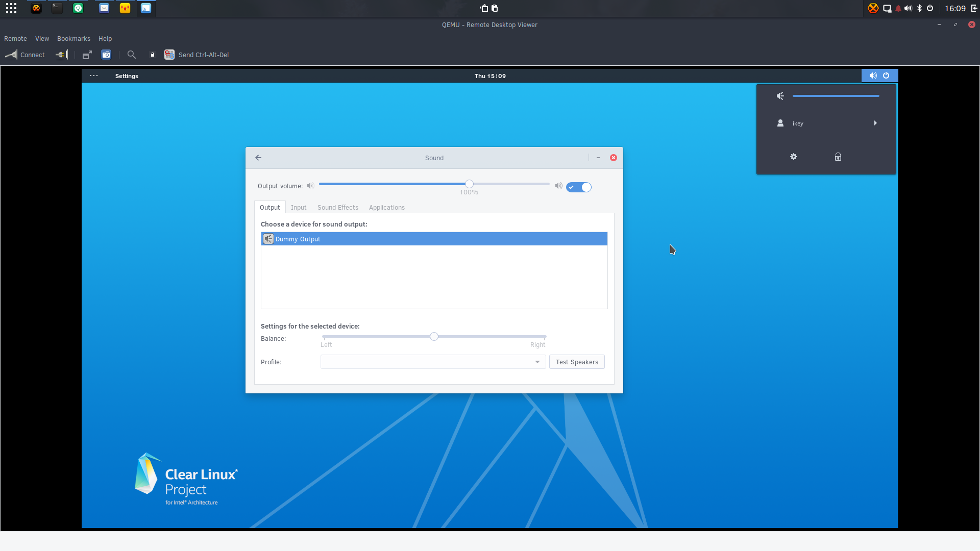
Task: Close the Sound settings window
Action: (614, 158)
